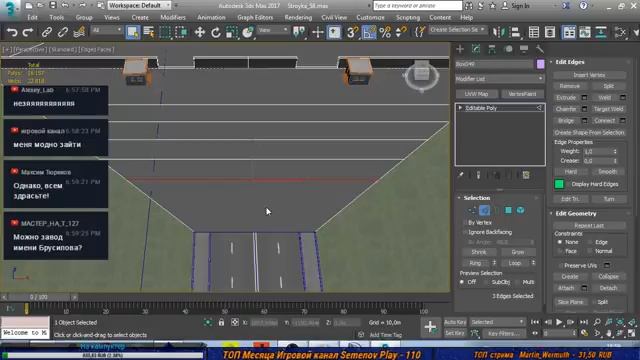Image resolution: width=640 pixels, height=360 pixels.
Task: Open the Tools menu
Action: tap(56, 18)
